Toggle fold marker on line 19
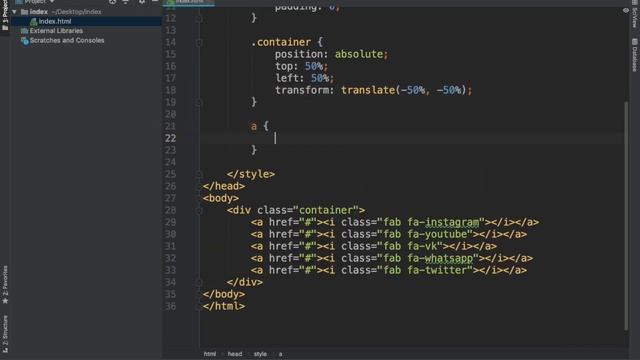640x360 pixels. 199,102
